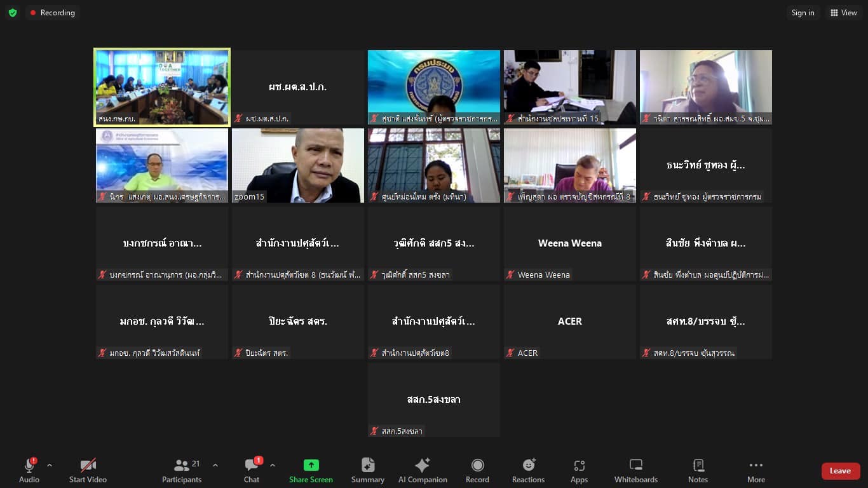Image resolution: width=868 pixels, height=488 pixels.
Task: Click muted mic icon on มกอช. กุลวดี tile
Action: click(102, 353)
